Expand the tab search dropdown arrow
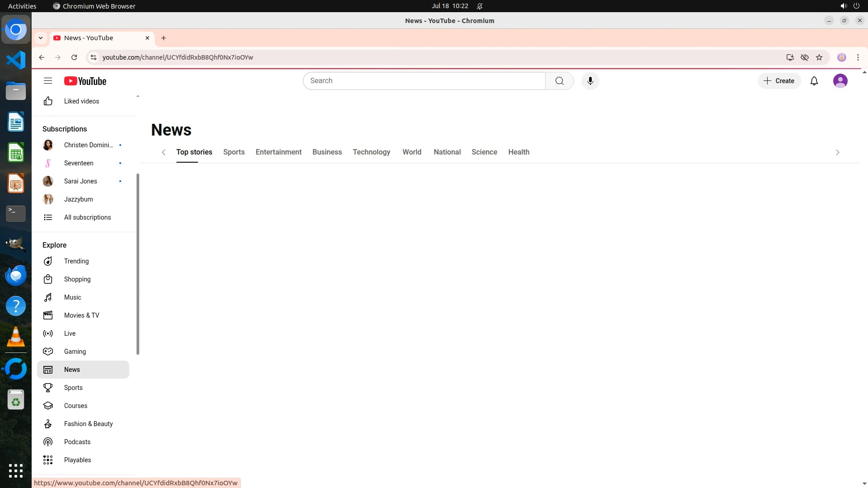The image size is (868, 488). 41,38
